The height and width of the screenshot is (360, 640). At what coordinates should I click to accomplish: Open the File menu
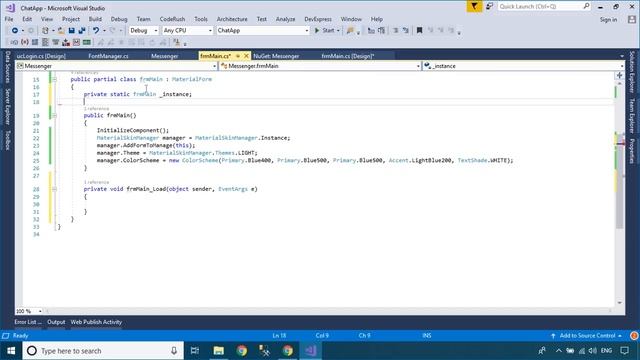pos(9,19)
